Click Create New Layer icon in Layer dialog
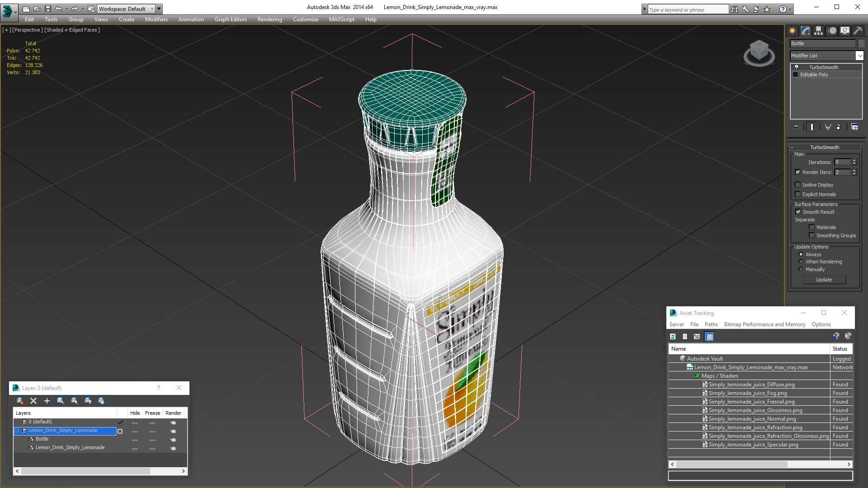868x488 pixels. pos(19,401)
